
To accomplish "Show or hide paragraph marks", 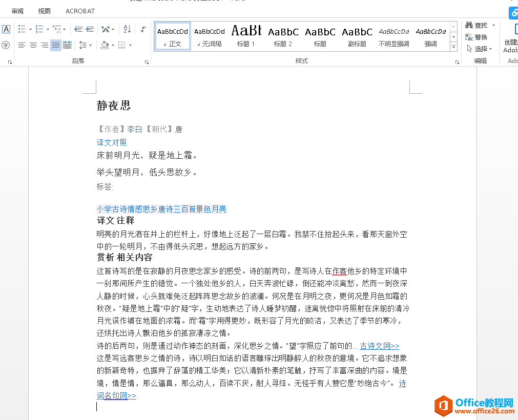I will coord(143,29).
